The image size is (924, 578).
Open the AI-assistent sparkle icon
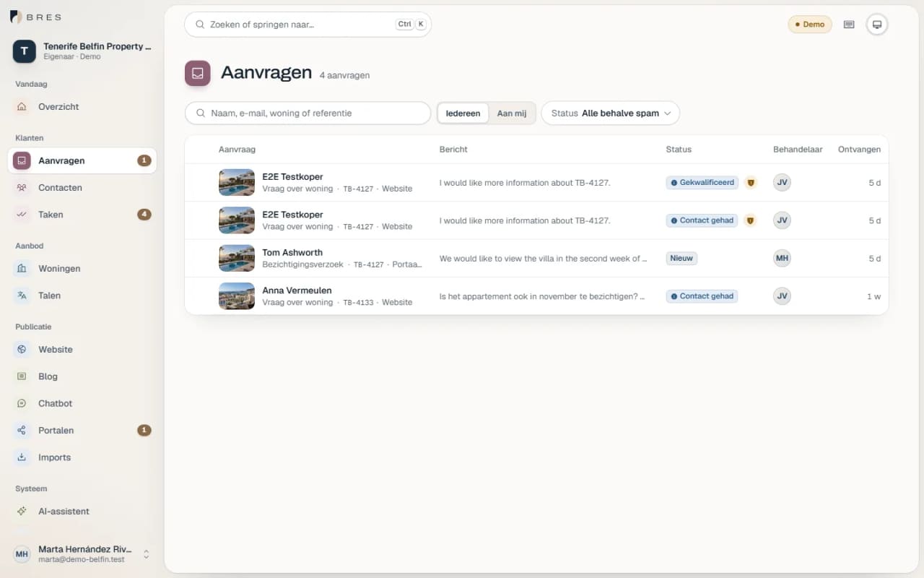[x=22, y=512]
